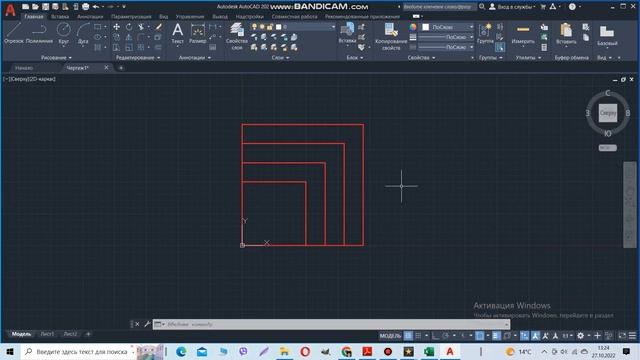Click the Rotate tool icon
This screenshot has width=640, height=360.
[x=129, y=27]
